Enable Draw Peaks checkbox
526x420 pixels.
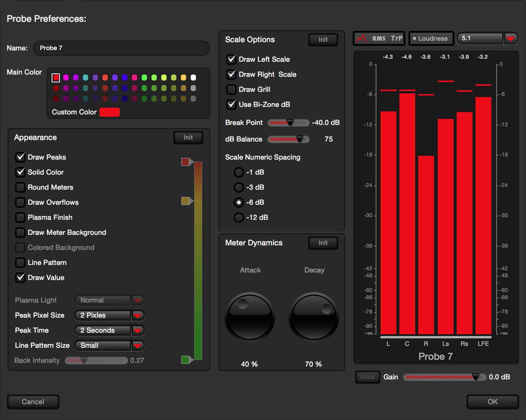(x=20, y=157)
